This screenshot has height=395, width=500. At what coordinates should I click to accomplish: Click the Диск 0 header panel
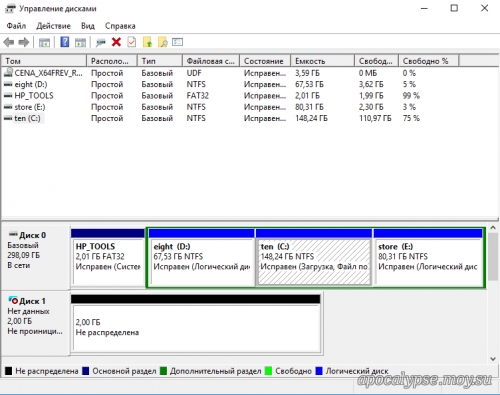click(36, 257)
